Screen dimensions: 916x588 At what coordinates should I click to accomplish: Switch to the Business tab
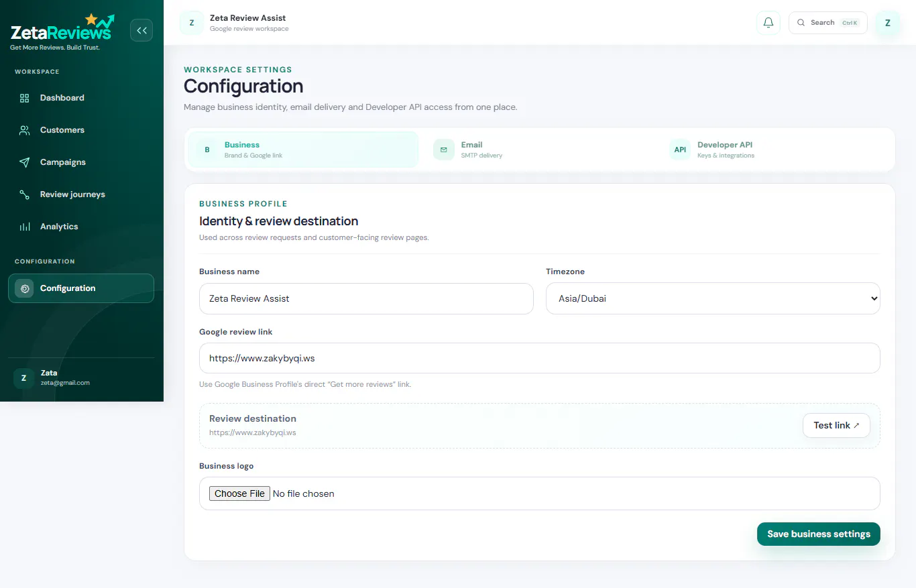pos(303,150)
